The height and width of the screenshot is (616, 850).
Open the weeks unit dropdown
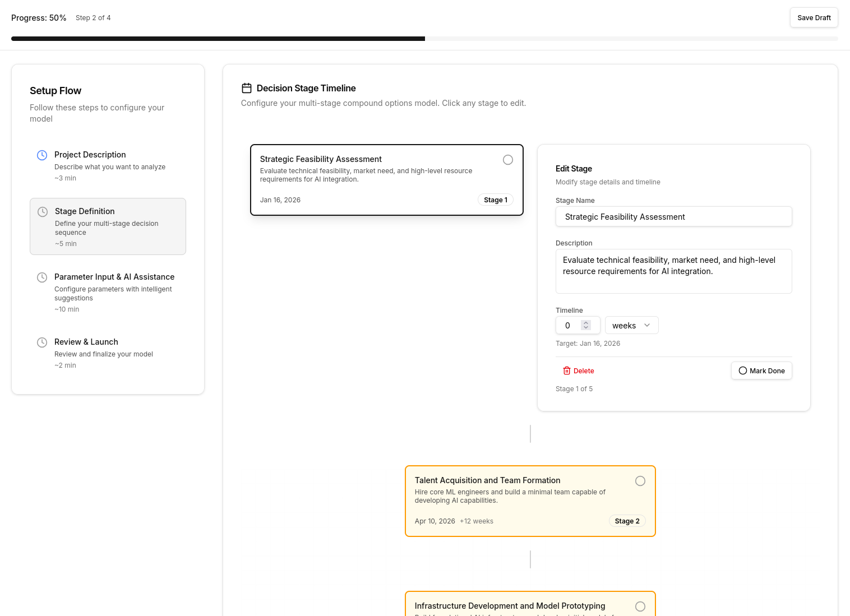pos(631,326)
